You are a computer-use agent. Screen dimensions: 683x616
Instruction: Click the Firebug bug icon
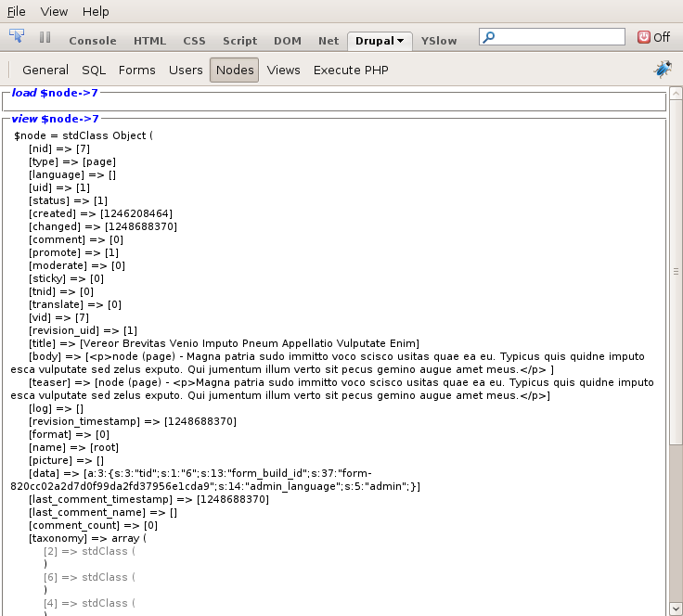tap(663, 70)
